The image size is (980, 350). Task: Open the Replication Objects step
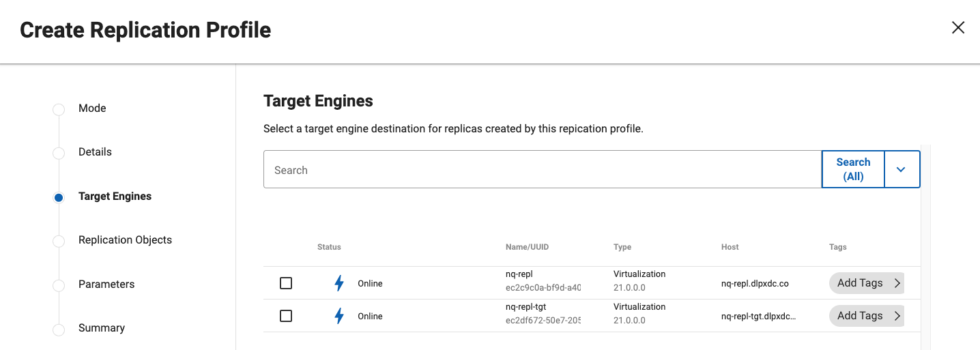pos(125,240)
